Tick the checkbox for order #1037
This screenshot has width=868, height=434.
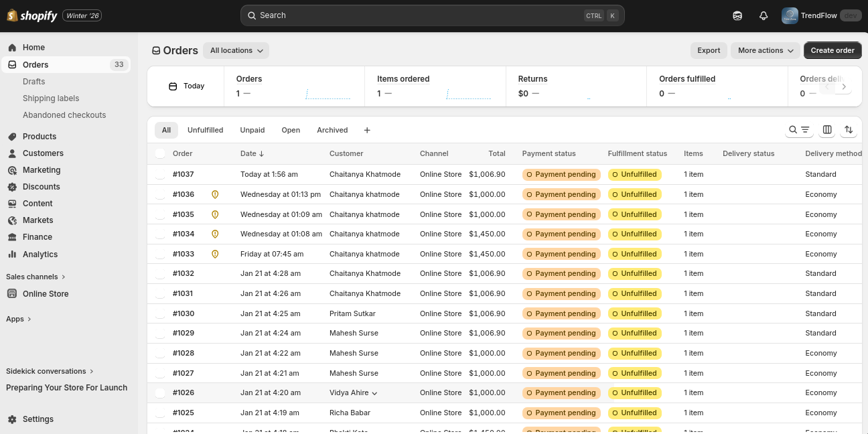point(160,174)
